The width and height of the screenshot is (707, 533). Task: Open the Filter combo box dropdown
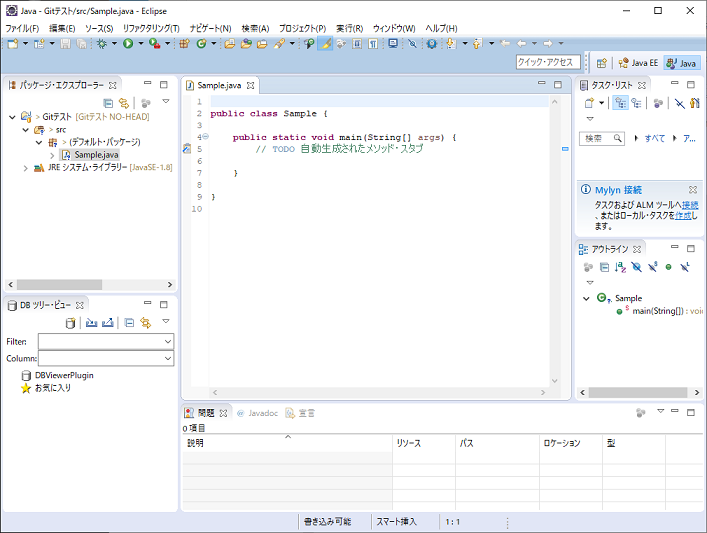[167, 341]
